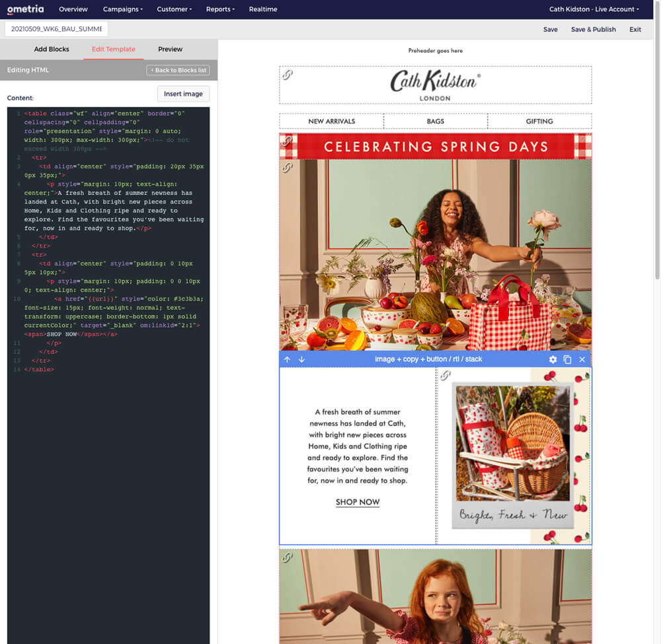
Task: Click the Insert image button
Action: (x=183, y=94)
